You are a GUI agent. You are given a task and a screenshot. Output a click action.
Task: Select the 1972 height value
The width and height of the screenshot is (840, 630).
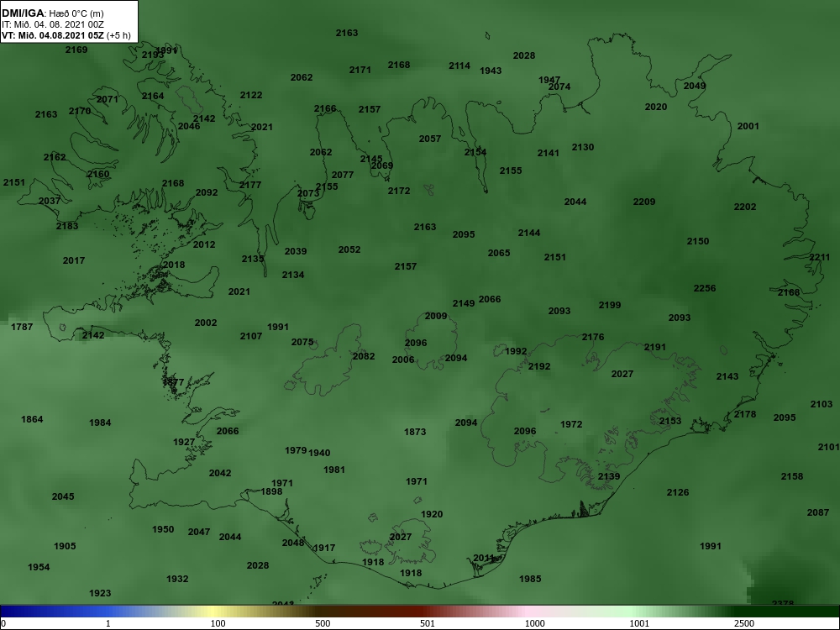pyautogui.click(x=571, y=424)
